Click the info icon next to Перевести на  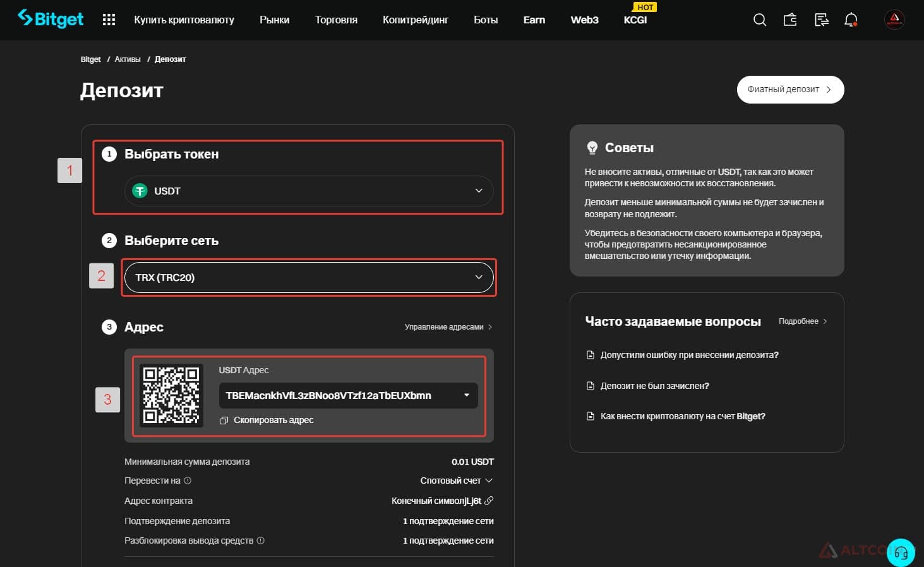click(188, 480)
